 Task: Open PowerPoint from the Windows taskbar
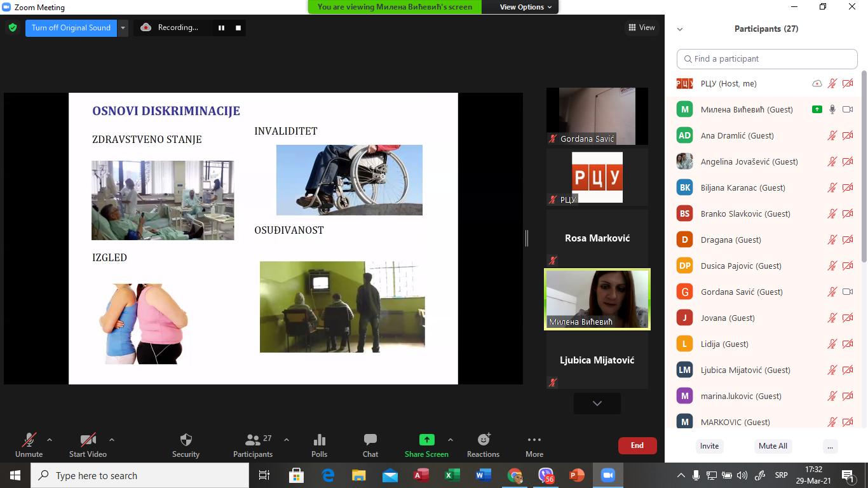[576, 475]
